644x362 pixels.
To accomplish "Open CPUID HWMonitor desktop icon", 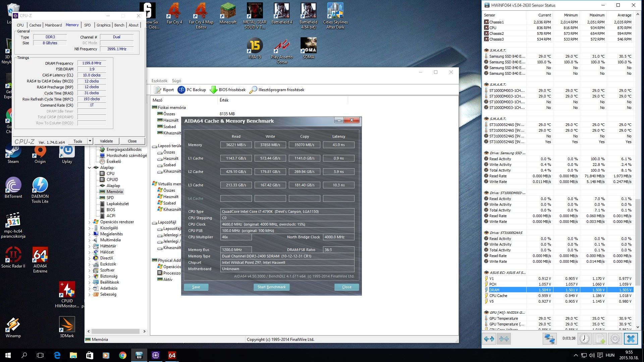I will 67,295.
